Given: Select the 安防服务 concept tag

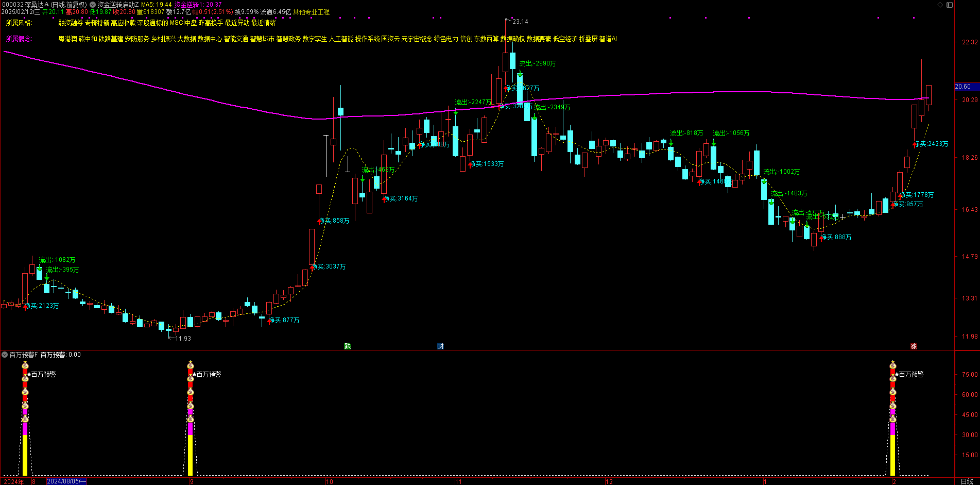Looking at the screenshot, I should [137, 39].
